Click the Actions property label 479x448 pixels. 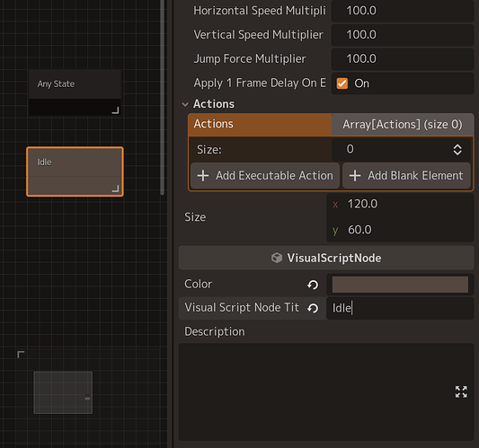click(x=213, y=124)
